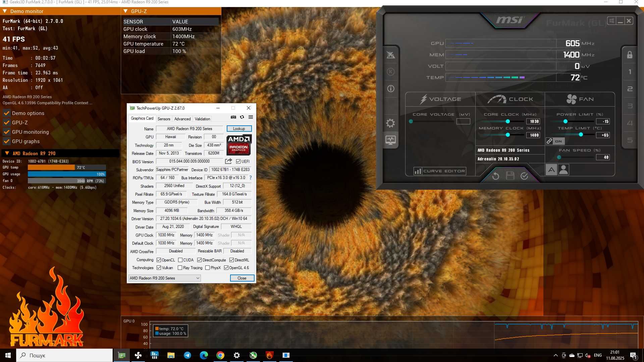Click the Afterburner Windows startup icon
The image size is (644, 362).
point(611,21)
